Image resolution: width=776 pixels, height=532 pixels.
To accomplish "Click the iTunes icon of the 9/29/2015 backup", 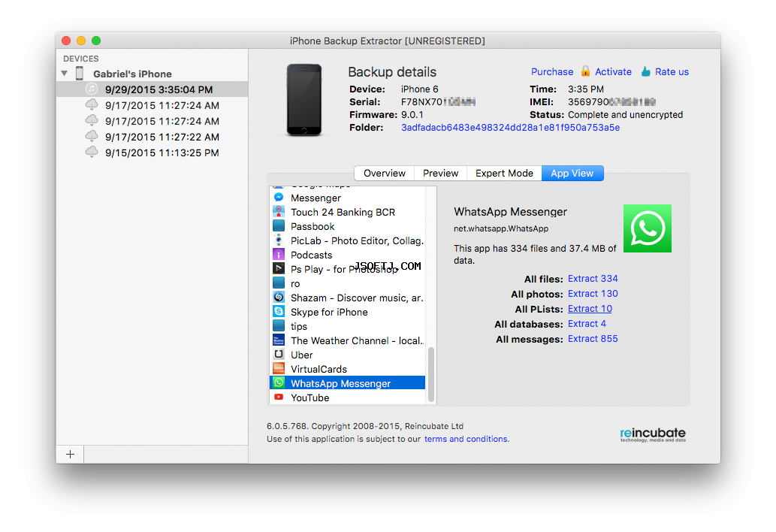I will [92, 89].
